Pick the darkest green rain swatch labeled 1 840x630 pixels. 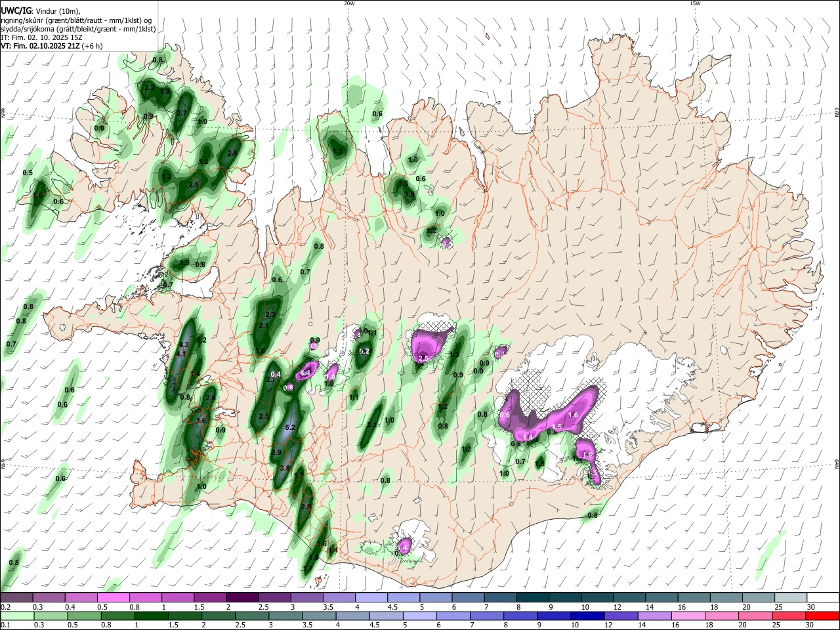pos(151,616)
